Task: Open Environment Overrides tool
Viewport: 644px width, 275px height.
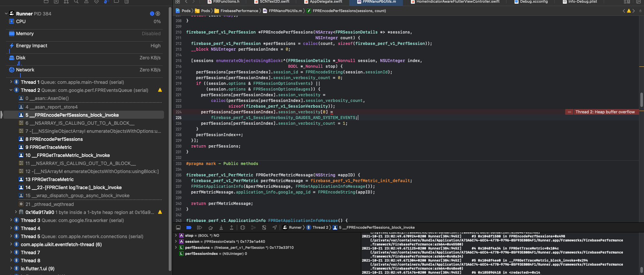Action: point(264,227)
